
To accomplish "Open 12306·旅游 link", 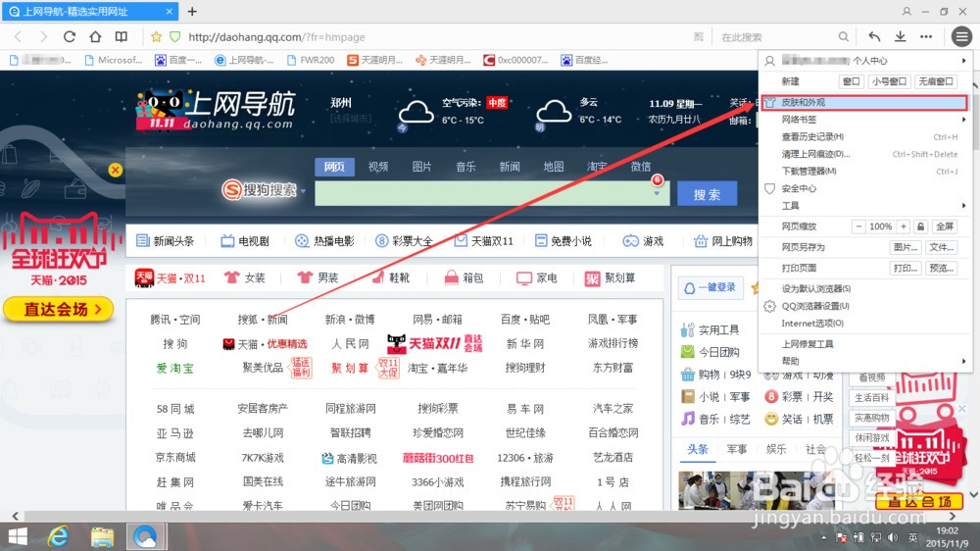I will pos(525,458).
